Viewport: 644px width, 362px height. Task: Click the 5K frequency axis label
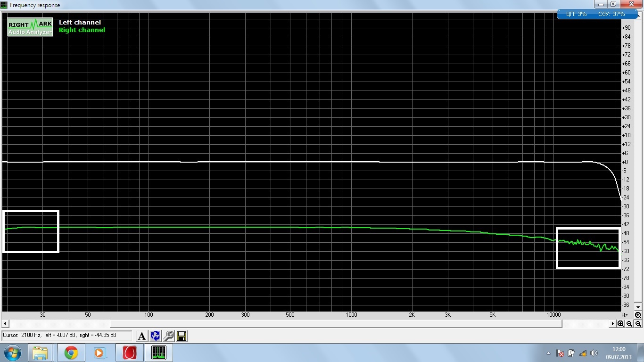click(x=492, y=315)
